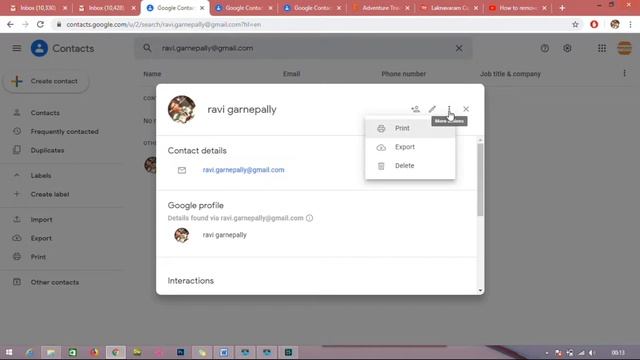This screenshot has width=640, height=360.
Task: Switch to the How to remove tab
Action: coord(518,8)
